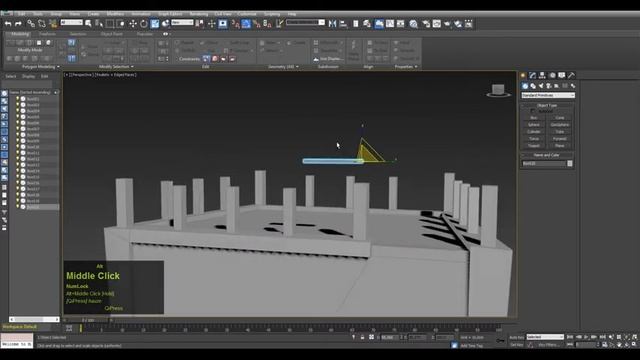Image resolution: width=640 pixels, height=360 pixels.
Task: Expand the Polygon Modeling panel arrow
Action: click(58, 67)
